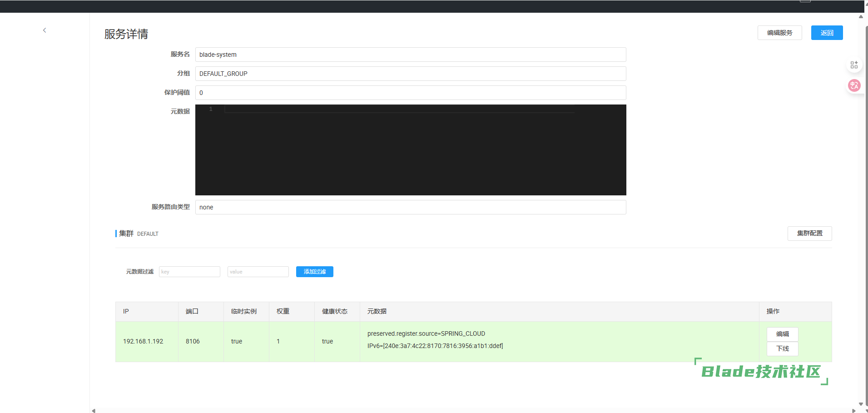Click the horizontal scrollbar right arrow

coord(853,411)
